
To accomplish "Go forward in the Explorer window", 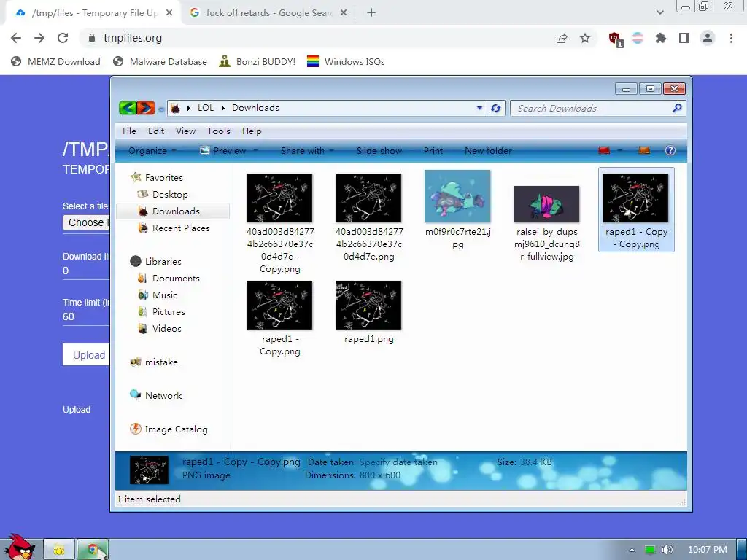I will (146, 108).
